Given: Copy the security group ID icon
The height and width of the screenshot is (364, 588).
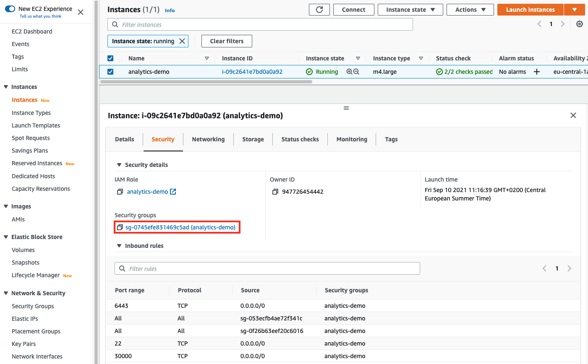Looking at the screenshot, I should pos(120,227).
